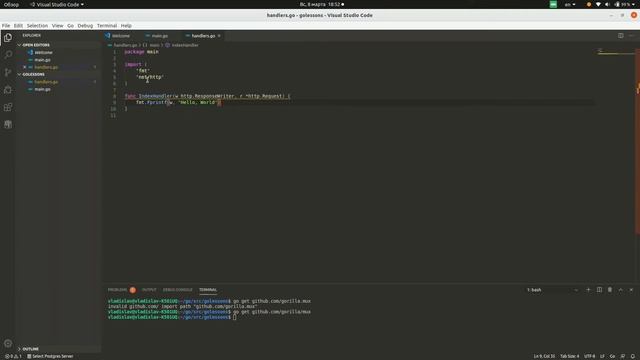The image size is (640, 360).
Task: Focus the terminal prompt line
Action: pyautogui.click(x=172, y=317)
